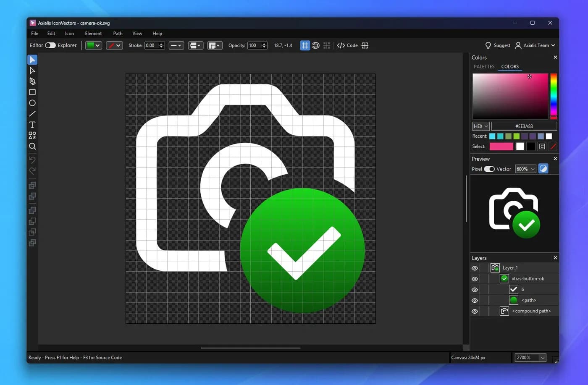Switch to the PALETTES tab
The height and width of the screenshot is (385, 588).
click(484, 66)
